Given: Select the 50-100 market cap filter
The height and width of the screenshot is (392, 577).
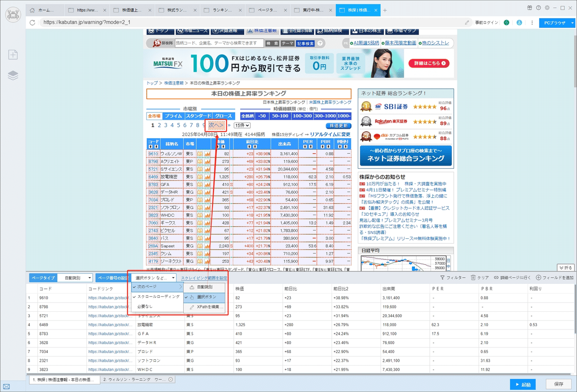Looking at the screenshot, I should tap(280, 116).
